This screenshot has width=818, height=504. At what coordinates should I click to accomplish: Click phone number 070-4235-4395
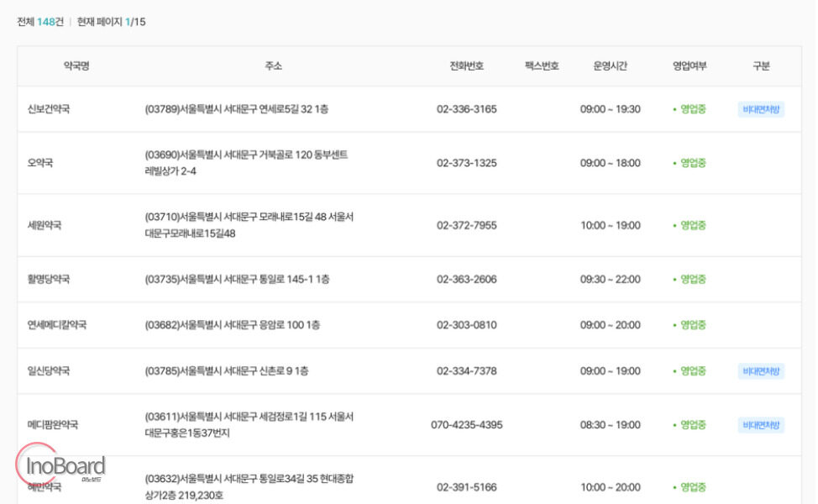point(466,425)
